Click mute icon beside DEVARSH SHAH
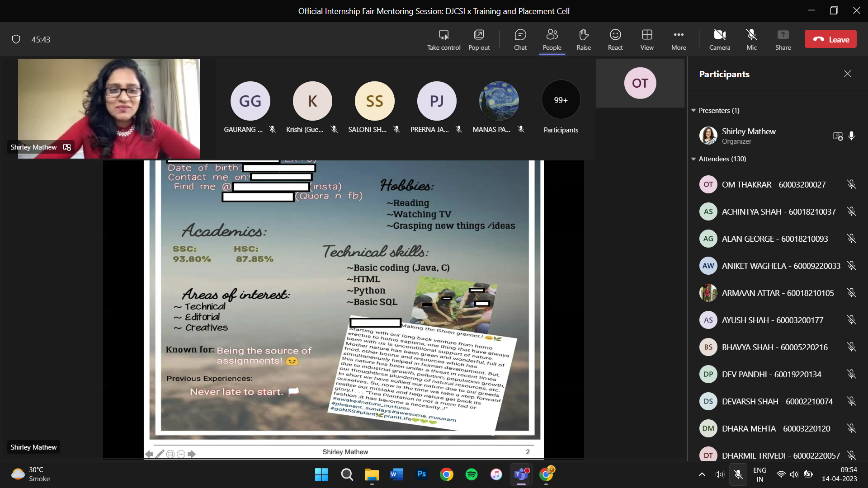This screenshot has height=488, width=868. click(852, 401)
